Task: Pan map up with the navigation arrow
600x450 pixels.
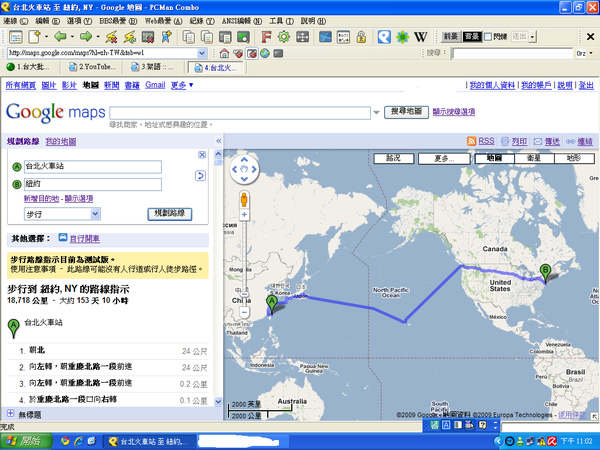Action: tap(244, 159)
